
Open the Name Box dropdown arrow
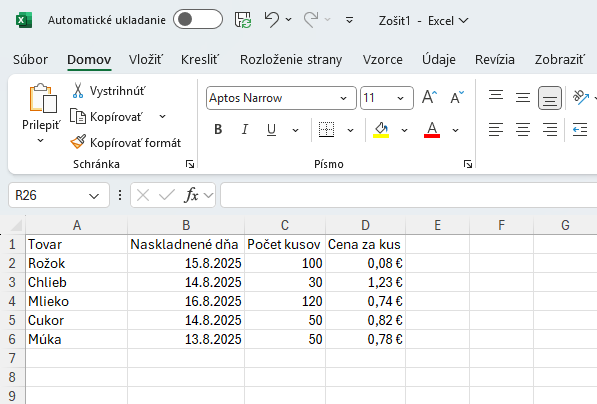94,196
